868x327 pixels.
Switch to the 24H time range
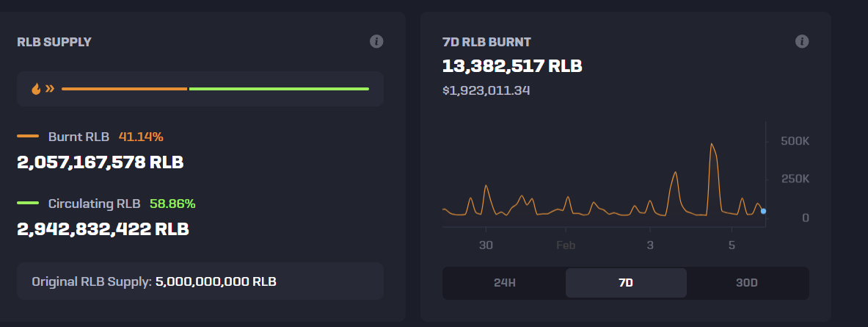coord(503,283)
